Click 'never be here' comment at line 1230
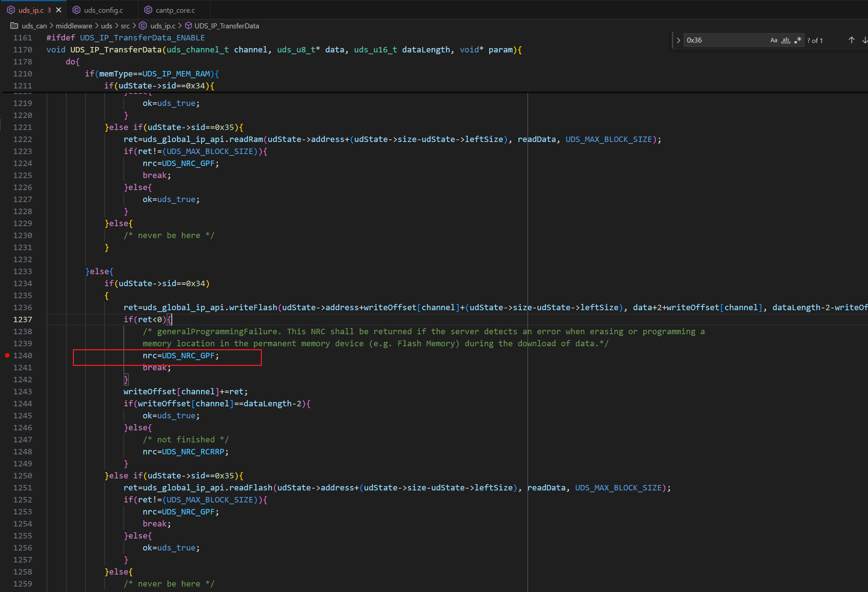Viewport: 868px width, 592px height. coord(169,236)
